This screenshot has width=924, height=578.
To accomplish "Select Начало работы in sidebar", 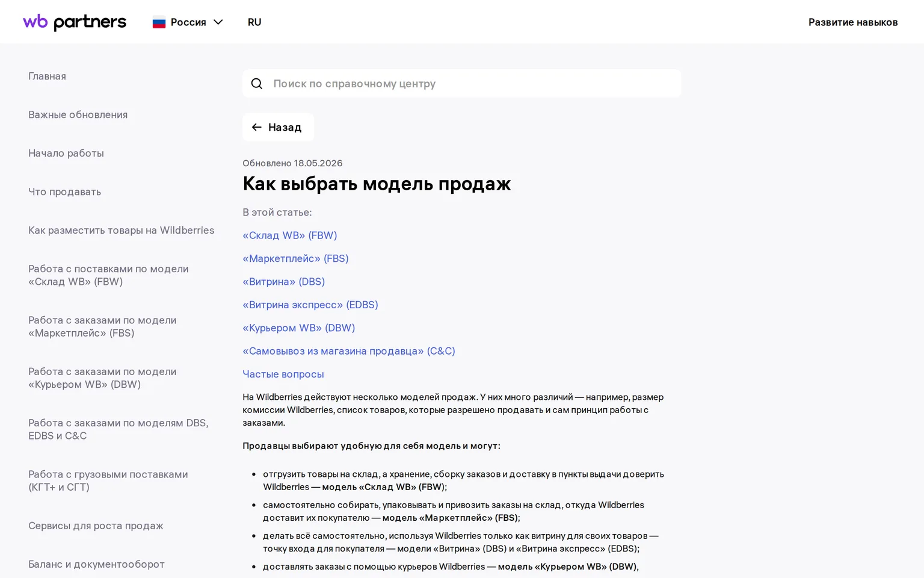I will tap(66, 154).
